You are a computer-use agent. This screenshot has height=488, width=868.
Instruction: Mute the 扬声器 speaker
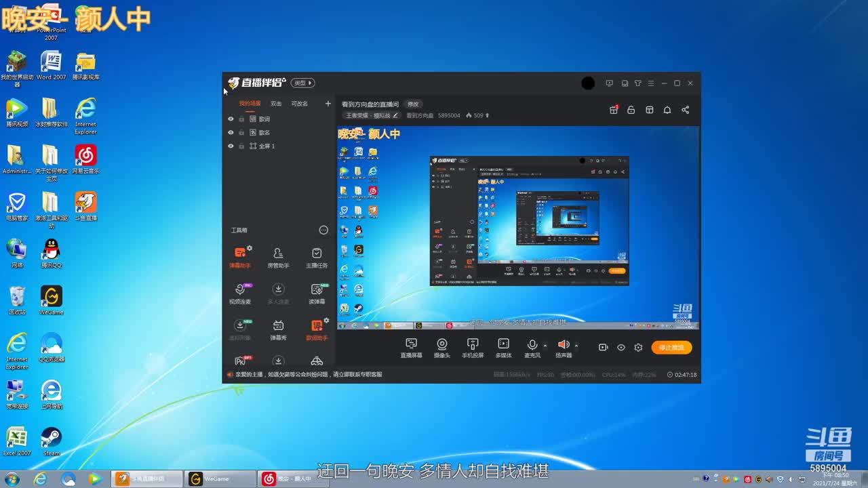click(563, 345)
